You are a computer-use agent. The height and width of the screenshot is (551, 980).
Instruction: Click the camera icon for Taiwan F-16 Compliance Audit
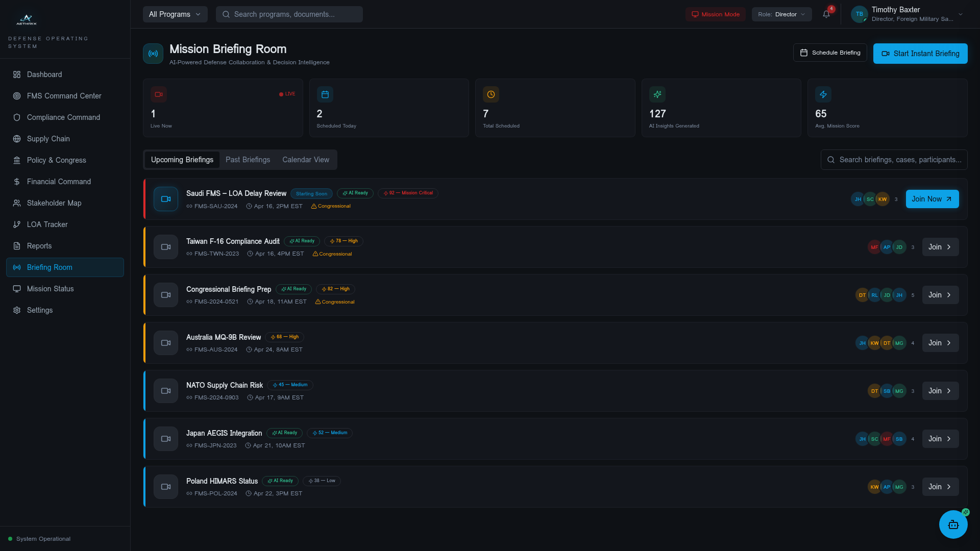click(166, 247)
